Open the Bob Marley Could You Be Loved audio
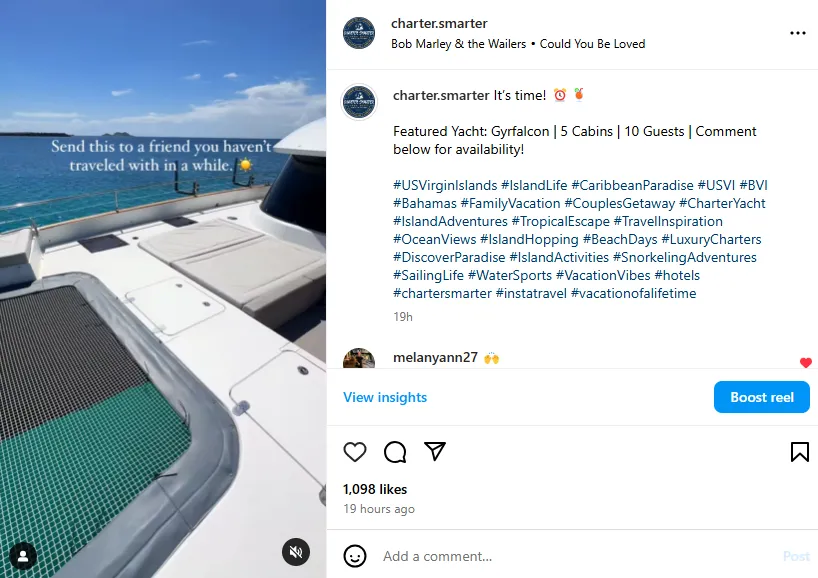 tap(518, 44)
